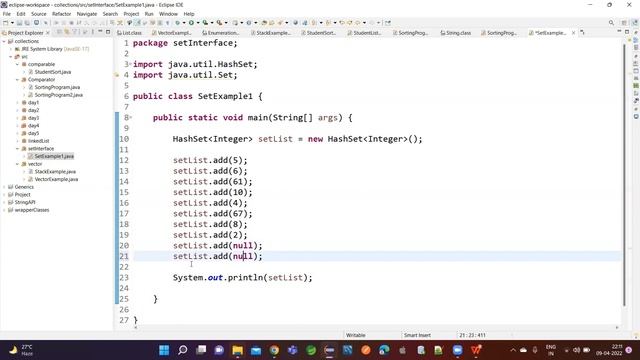Click the Smart Insert status field
The height and width of the screenshot is (360, 640).
tap(417, 335)
